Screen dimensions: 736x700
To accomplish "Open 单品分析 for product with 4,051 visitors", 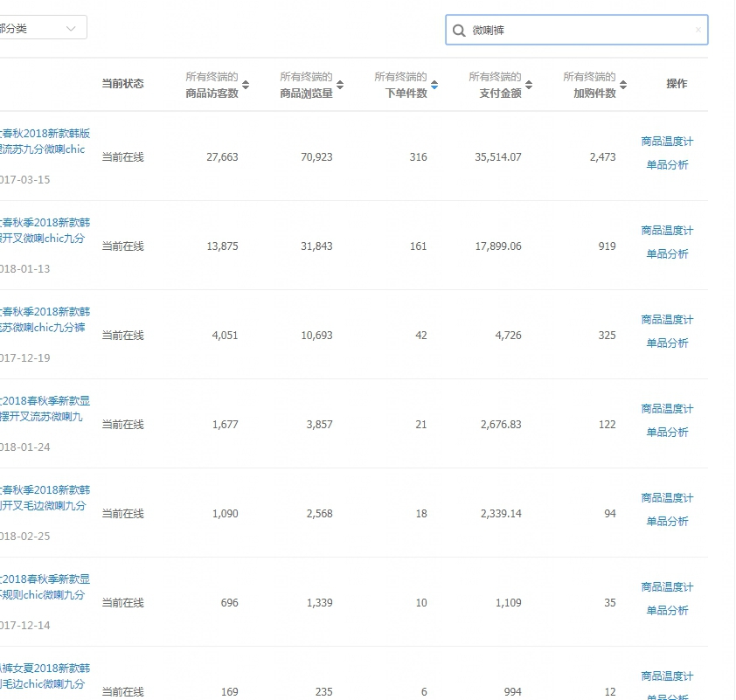I will [x=667, y=343].
